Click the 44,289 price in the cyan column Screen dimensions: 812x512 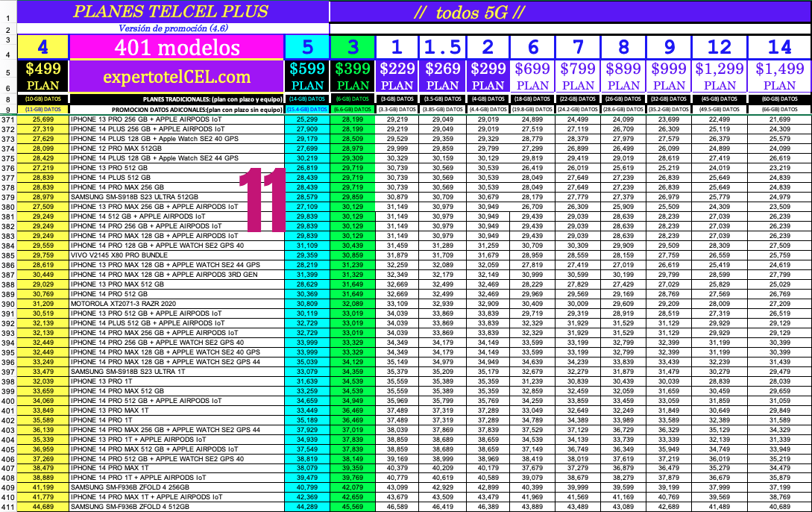click(307, 507)
